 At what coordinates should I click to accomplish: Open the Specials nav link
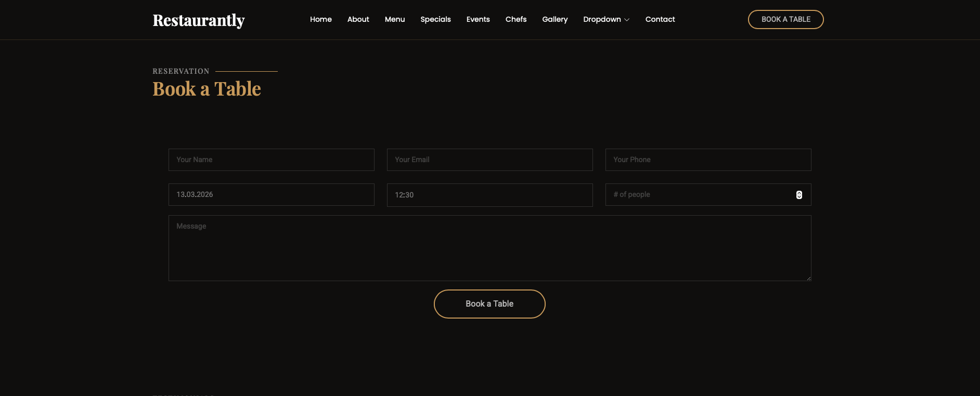[435, 19]
